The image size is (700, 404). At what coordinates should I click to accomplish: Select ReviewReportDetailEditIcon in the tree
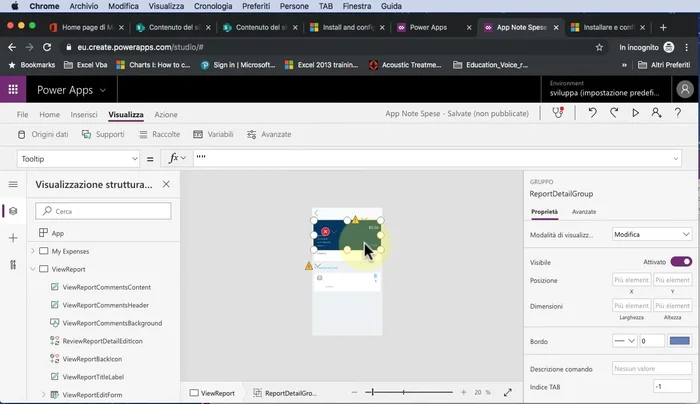pyautogui.click(x=102, y=341)
